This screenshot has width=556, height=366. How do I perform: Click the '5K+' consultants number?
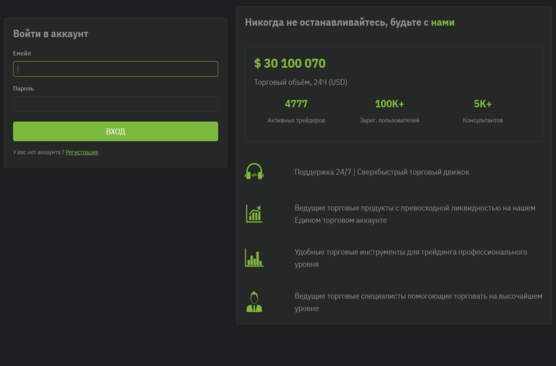pos(483,104)
